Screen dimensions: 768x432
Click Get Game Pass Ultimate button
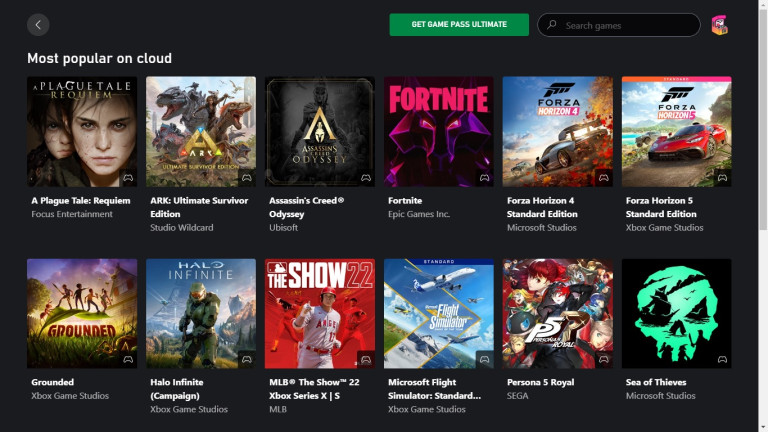coord(459,24)
